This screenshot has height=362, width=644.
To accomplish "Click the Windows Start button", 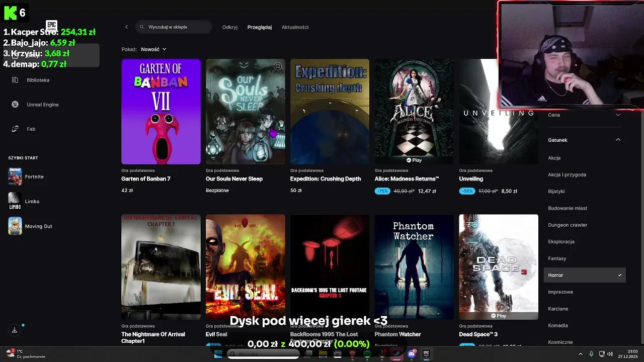I will click(x=218, y=354).
